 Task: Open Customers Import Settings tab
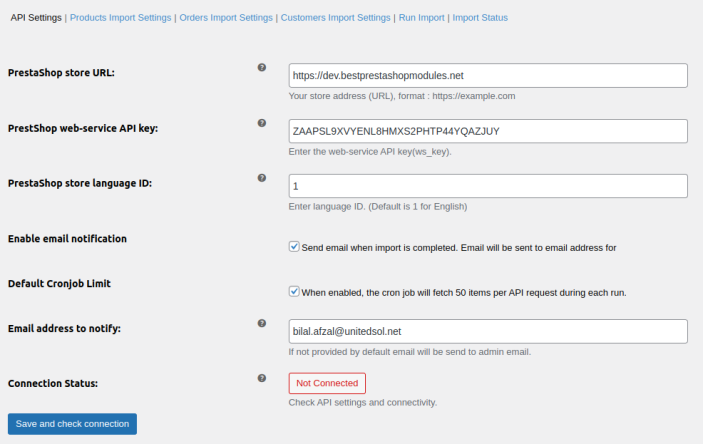335,18
